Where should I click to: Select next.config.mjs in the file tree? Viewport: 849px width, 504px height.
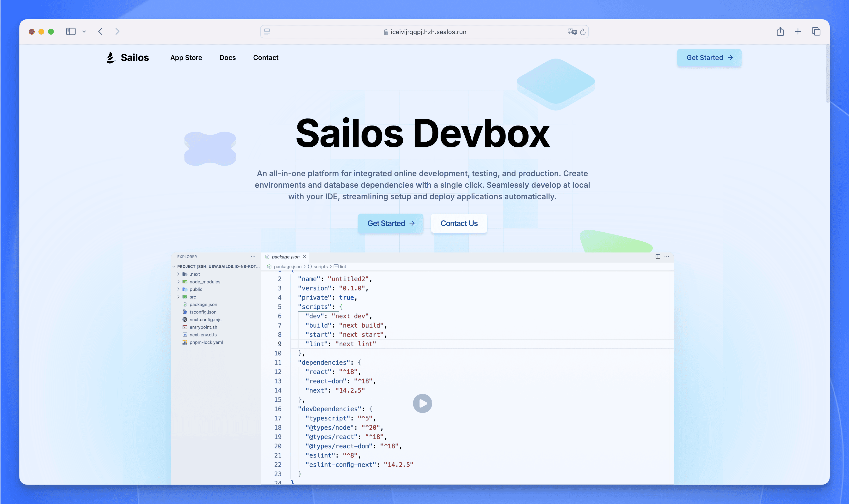point(205,320)
